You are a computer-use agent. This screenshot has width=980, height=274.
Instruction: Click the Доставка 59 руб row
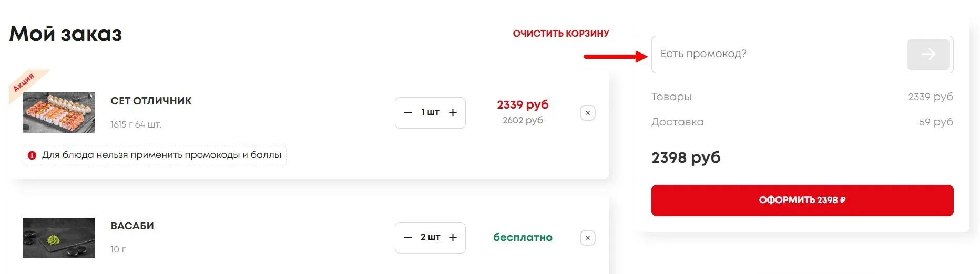(802, 122)
